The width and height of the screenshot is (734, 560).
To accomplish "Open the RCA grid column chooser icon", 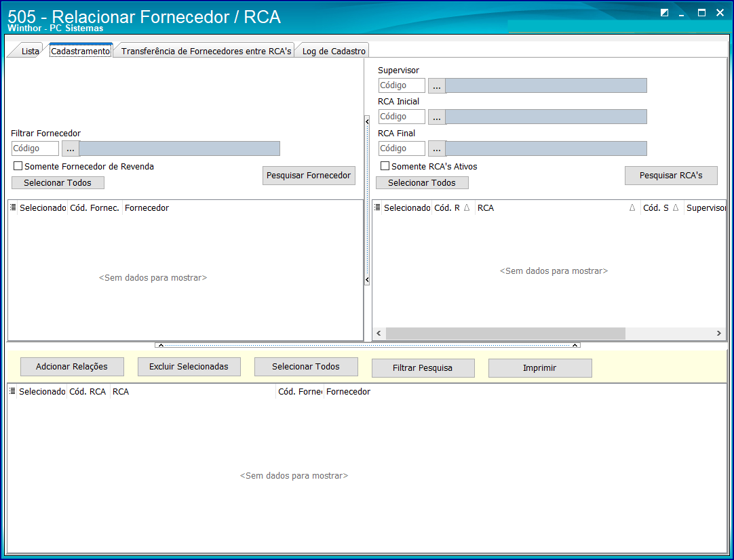I will tap(377, 207).
